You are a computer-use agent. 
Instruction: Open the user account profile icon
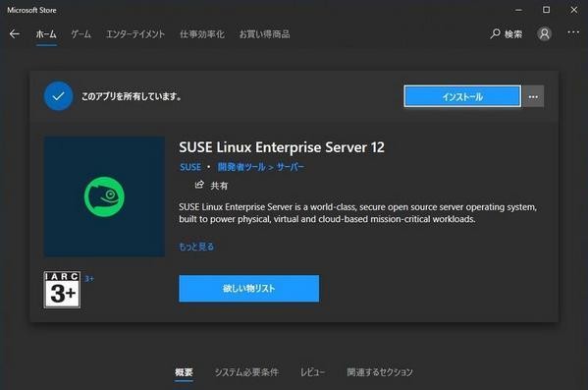click(544, 34)
